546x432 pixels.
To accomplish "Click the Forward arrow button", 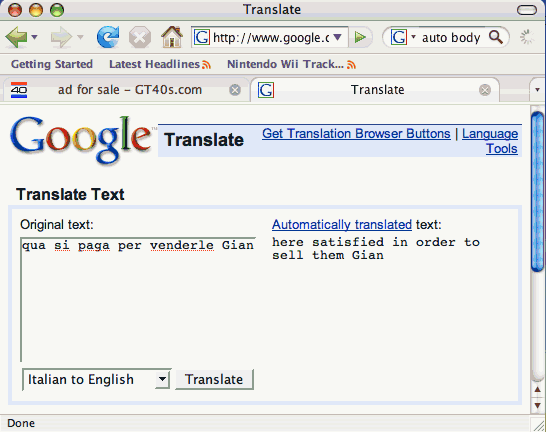I will click(61, 37).
